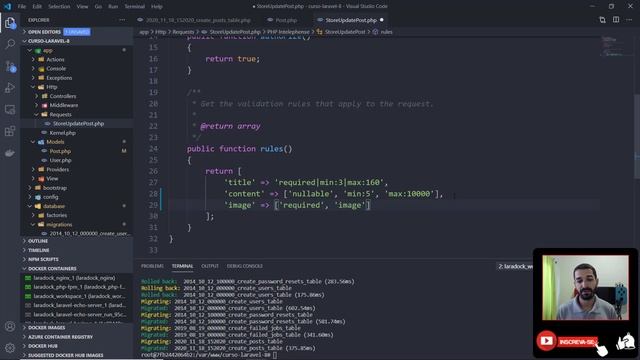This screenshot has width=640, height=360.
Task: Expand the Console folder
Action: [77, 69]
